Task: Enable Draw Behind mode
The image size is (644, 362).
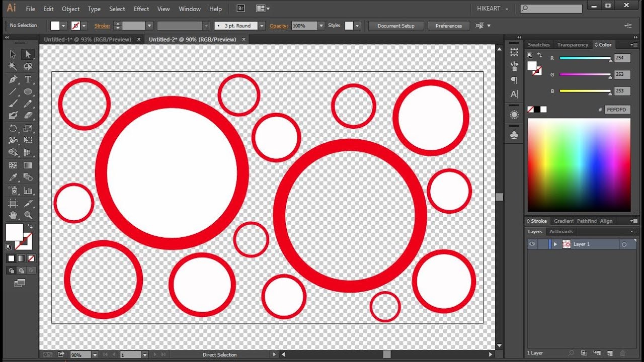Action: [x=21, y=270]
